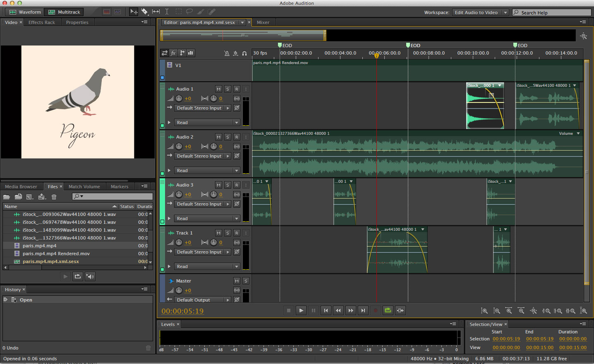Image resolution: width=594 pixels, height=364 pixels.
Task: Click the Skip Selection button
Action: click(x=400, y=310)
